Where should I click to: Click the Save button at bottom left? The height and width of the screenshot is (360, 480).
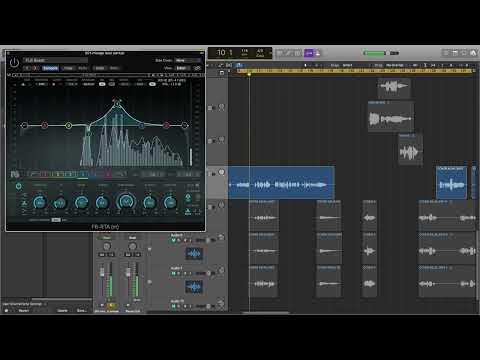click(82, 311)
